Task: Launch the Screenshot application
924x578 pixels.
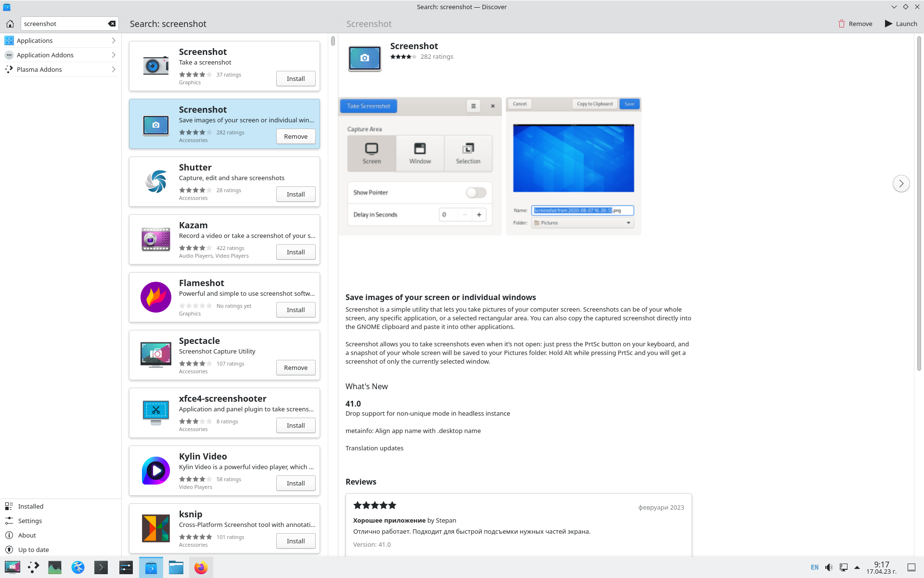Action: 901,24
